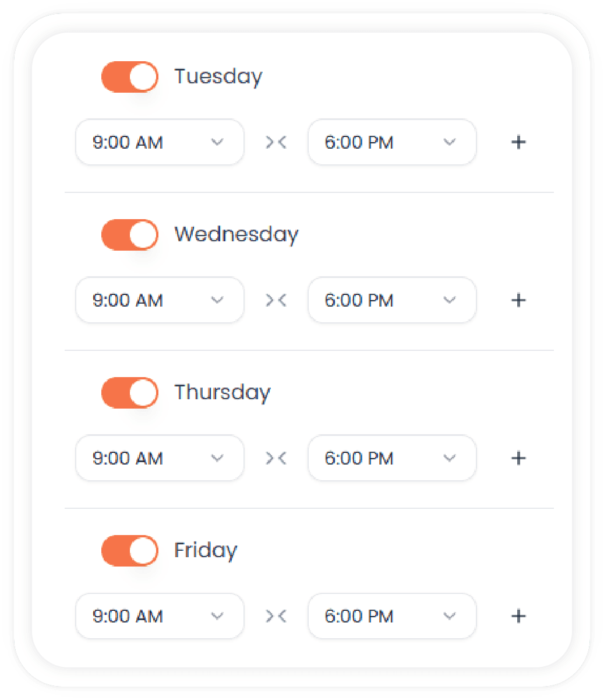Expand Friday's 6:00 PM end time dropdown
The height and width of the screenshot is (700, 604).
(x=392, y=616)
